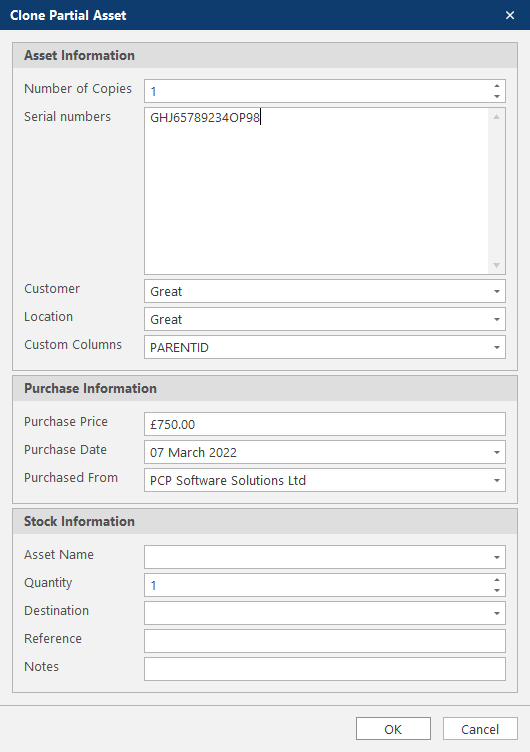Close the Clone Partial Asset dialog
The width and height of the screenshot is (530, 752).
(510, 15)
